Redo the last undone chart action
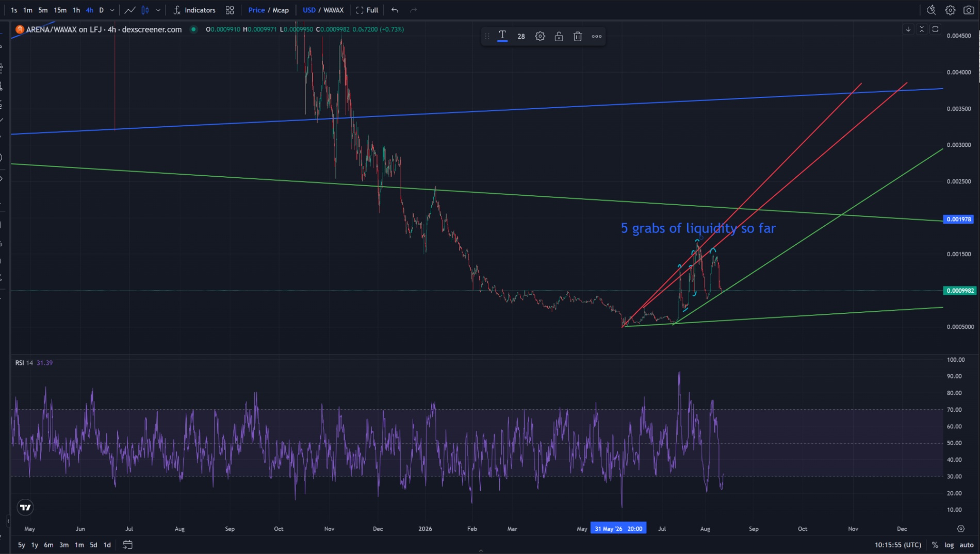 (413, 10)
